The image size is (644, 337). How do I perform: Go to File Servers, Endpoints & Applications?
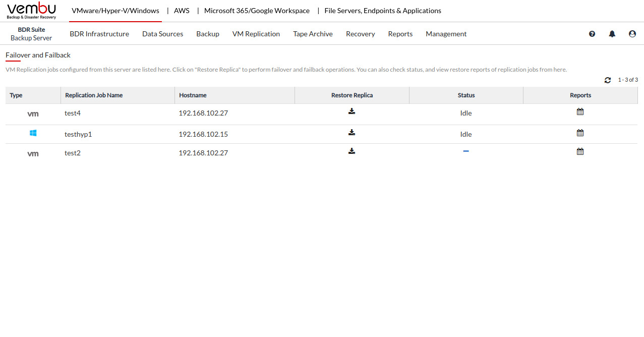[x=382, y=11]
